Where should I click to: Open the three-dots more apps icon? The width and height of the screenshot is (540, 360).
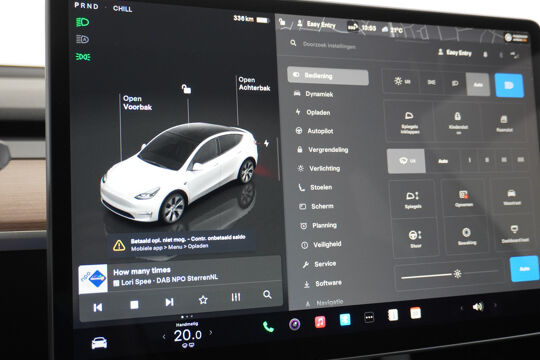pos(369,317)
